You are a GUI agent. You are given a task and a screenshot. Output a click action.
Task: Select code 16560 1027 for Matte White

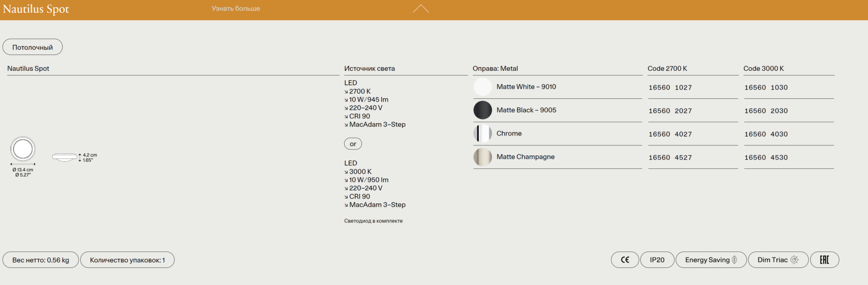[670, 88]
